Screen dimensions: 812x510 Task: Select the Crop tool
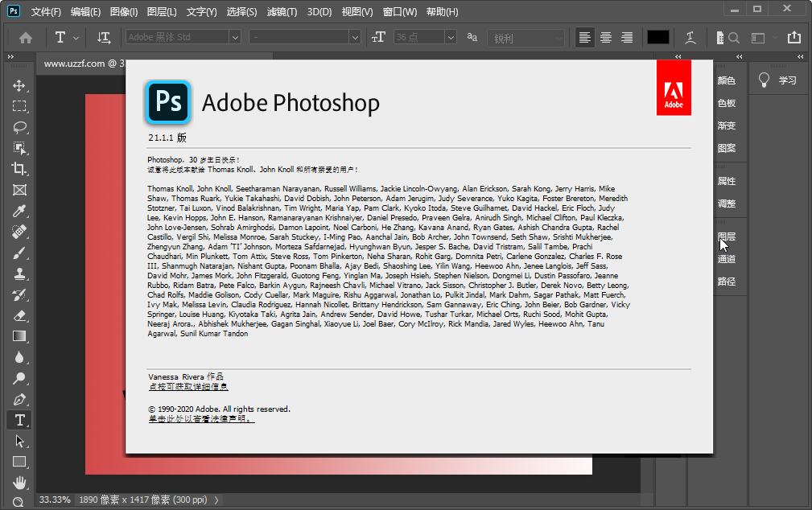coord(19,170)
